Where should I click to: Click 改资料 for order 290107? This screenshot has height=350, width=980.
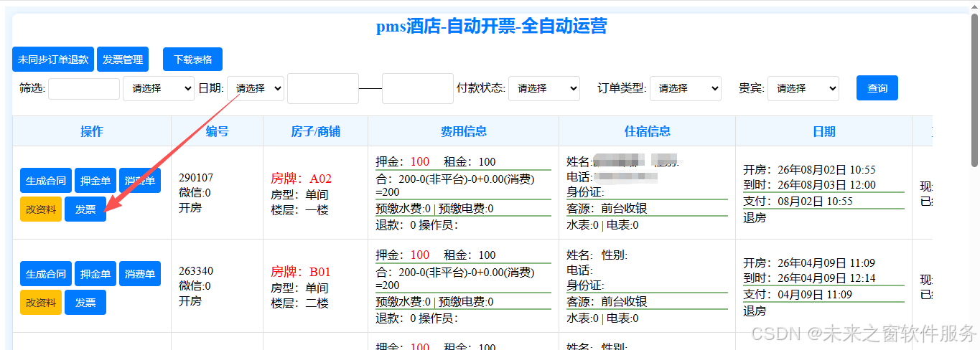click(41, 209)
